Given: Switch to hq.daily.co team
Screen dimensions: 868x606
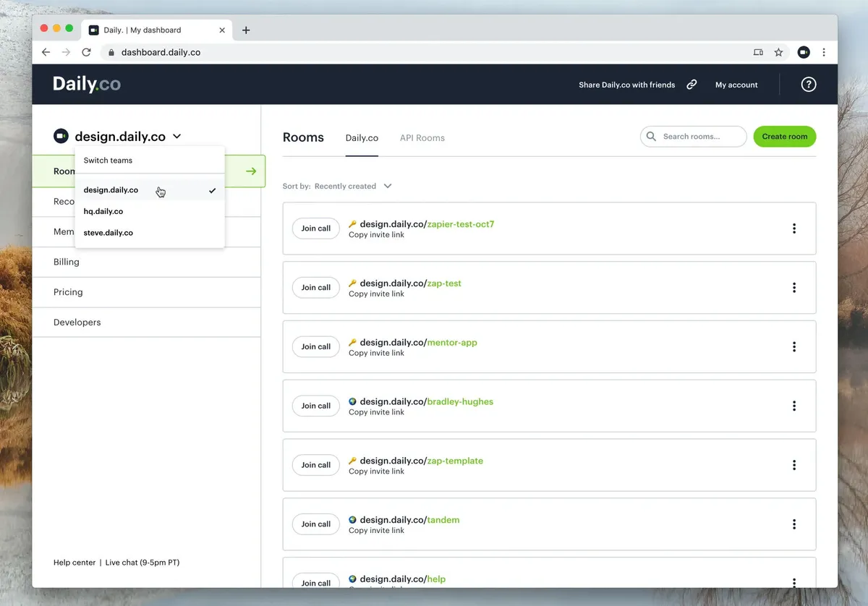Looking at the screenshot, I should pyautogui.click(x=150, y=211).
